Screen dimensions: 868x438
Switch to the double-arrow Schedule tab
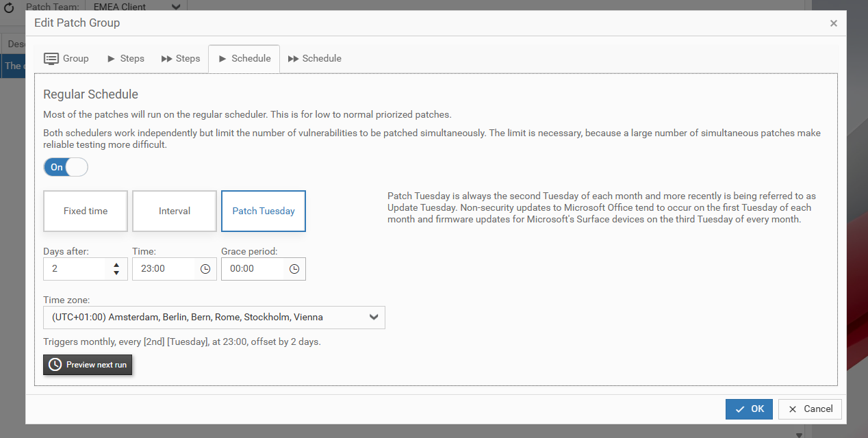coord(315,58)
